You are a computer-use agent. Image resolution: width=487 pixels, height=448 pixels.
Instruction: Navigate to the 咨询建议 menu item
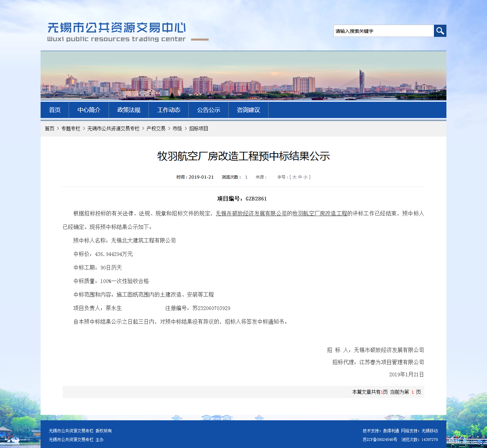248,110
